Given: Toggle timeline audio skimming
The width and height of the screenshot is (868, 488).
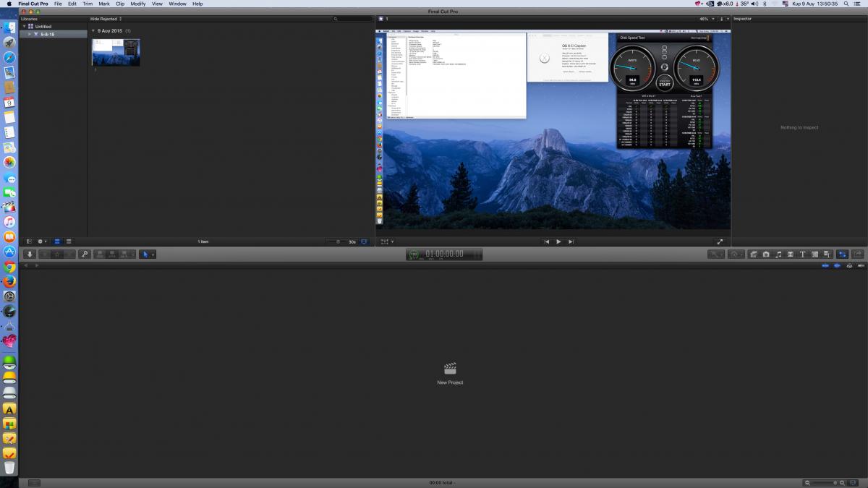Looking at the screenshot, I should click(x=837, y=266).
